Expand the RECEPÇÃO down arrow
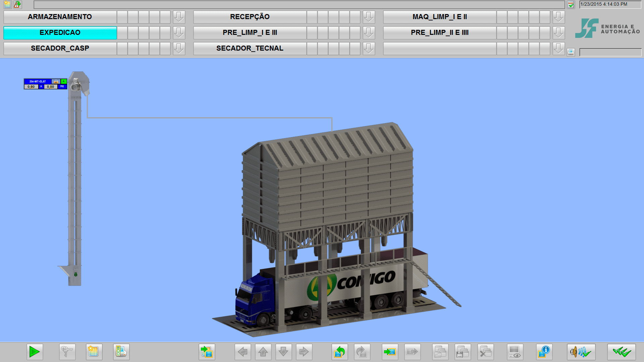Image resolution: width=644 pixels, height=362 pixels. 369,17
